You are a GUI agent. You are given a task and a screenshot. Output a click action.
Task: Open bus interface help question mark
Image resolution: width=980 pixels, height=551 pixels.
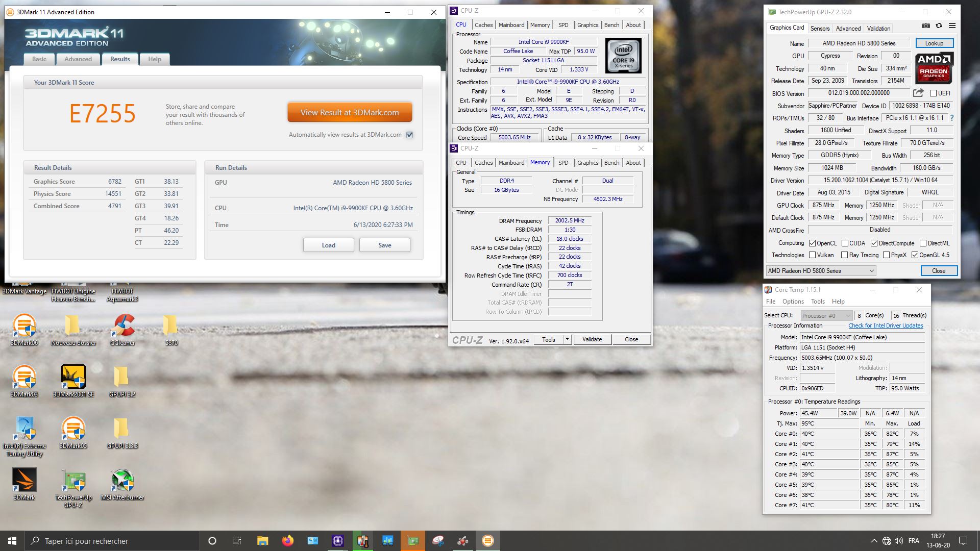point(952,118)
